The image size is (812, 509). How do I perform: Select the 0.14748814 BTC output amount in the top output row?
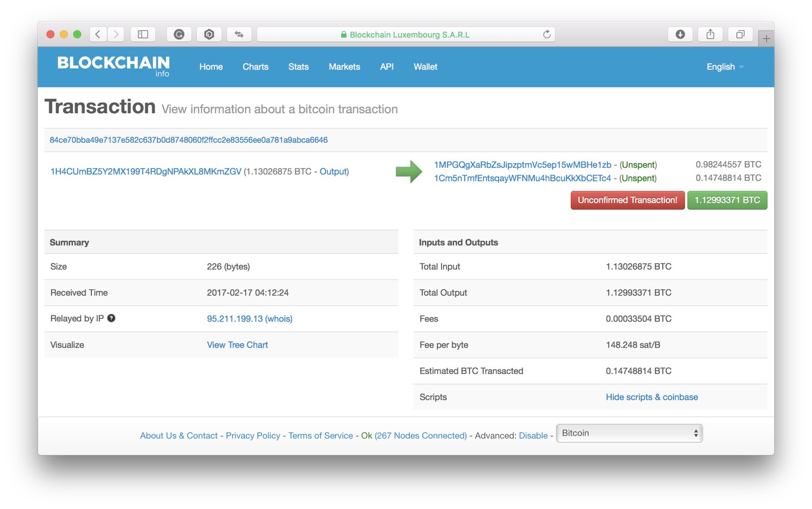(x=728, y=178)
